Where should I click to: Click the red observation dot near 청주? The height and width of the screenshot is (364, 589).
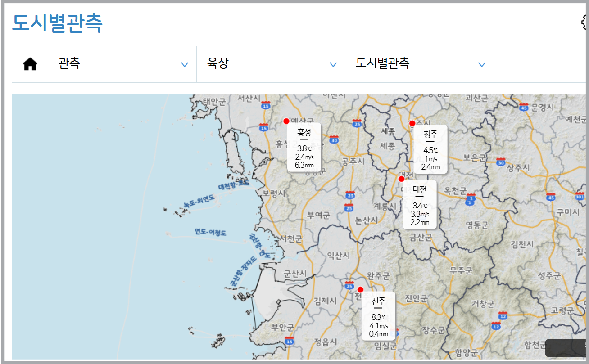(x=412, y=123)
